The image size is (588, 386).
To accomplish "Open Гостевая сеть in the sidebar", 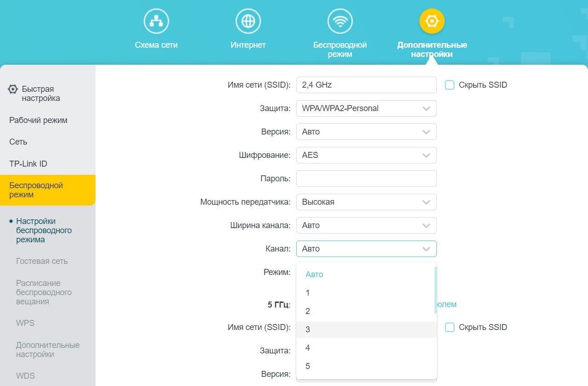I will coord(42,261).
